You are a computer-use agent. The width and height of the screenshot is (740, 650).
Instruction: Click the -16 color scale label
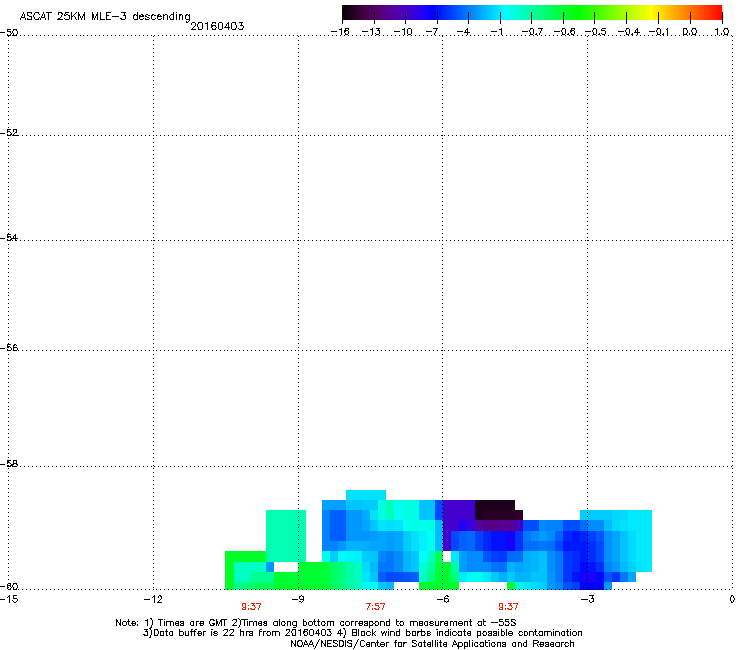click(x=340, y=32)
